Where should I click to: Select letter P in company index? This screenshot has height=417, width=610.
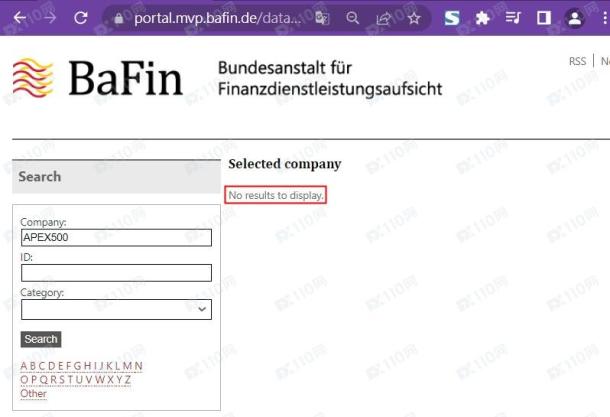[34, 379]
